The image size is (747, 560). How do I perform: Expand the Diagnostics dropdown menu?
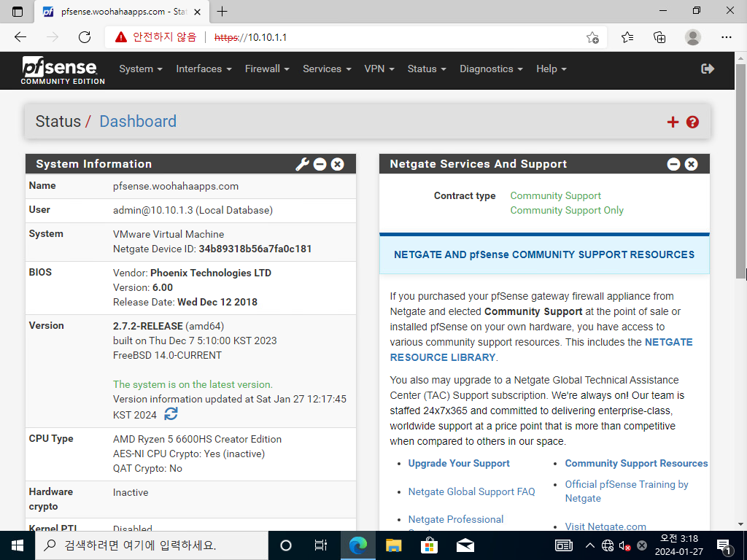pyautogui.click(x=491, y=69)
